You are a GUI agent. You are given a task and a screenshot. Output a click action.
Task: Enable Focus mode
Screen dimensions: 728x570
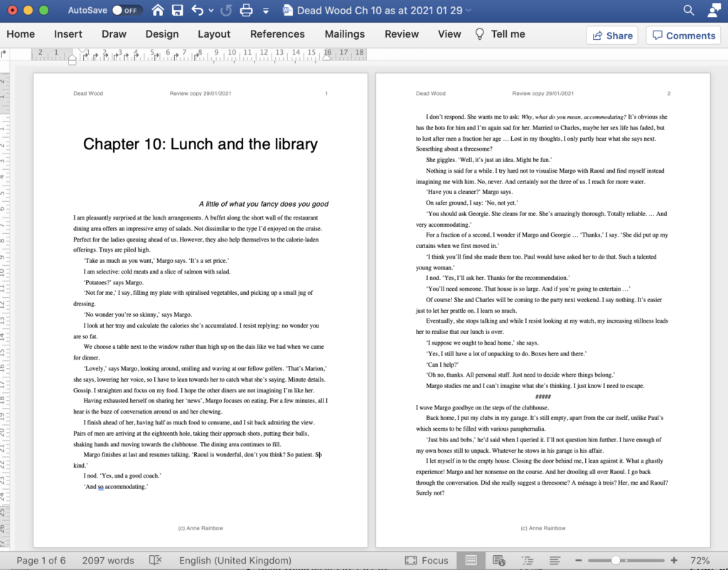coord(426,561)
